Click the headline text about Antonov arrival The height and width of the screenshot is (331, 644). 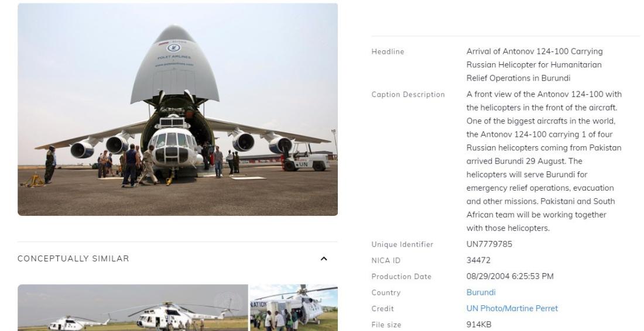click(535, 65)
